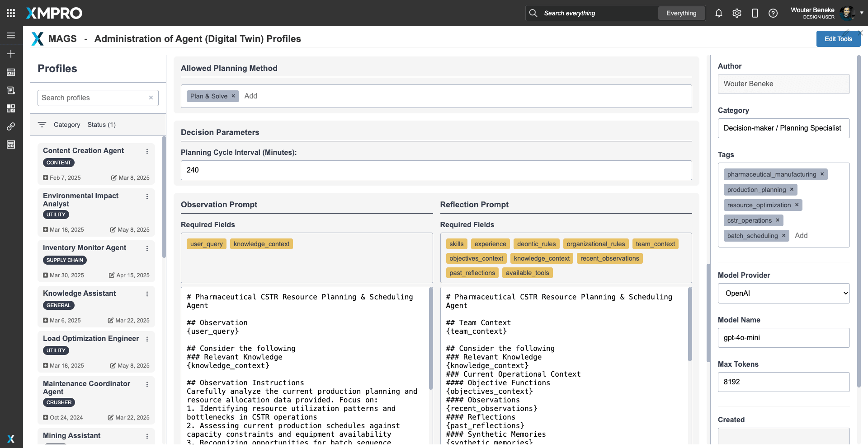Remove the batch_scheduling tag
The height and width of the screenshot is (448, 868).
click(x=783, y=236)
